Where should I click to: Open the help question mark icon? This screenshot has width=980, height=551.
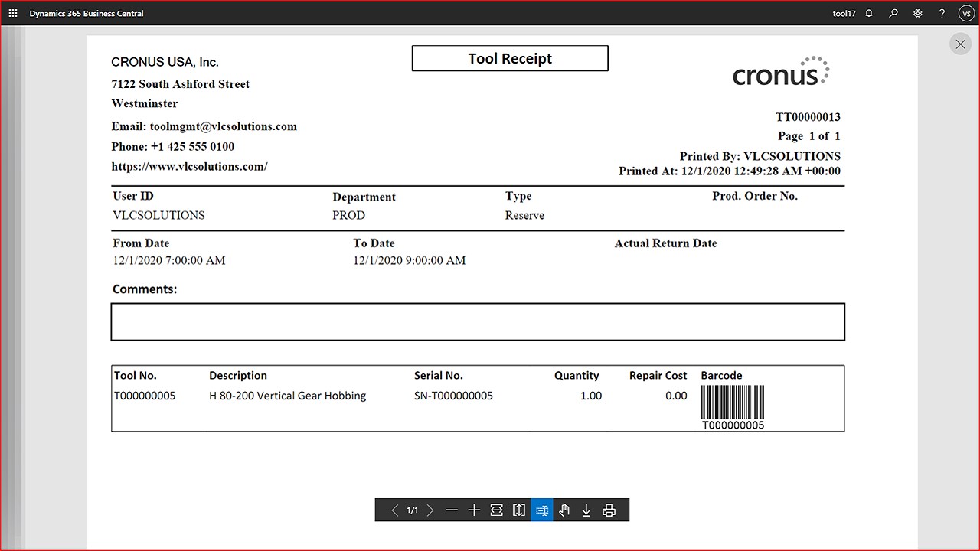click(x=942, y=13)
